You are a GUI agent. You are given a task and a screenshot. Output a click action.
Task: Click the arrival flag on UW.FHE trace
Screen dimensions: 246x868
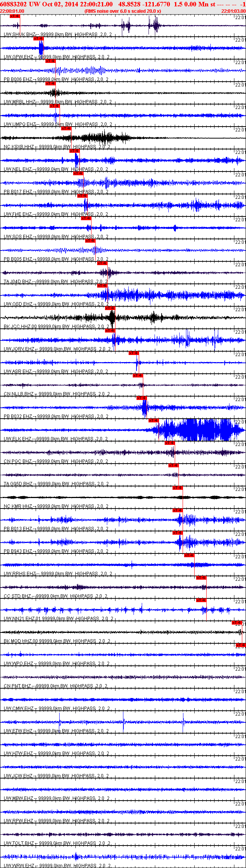[82, 196]
